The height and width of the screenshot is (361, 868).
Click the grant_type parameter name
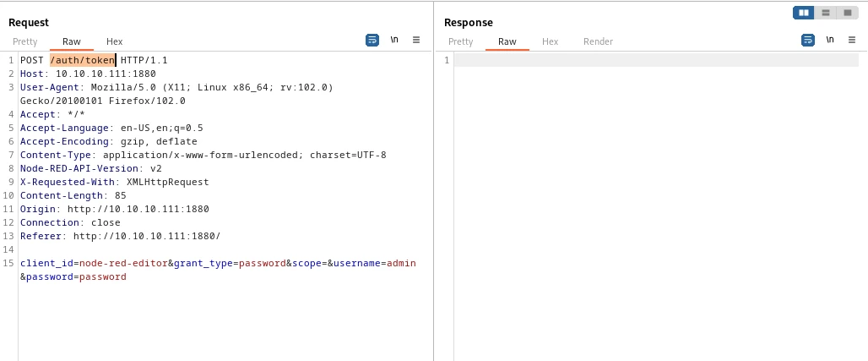203,264
